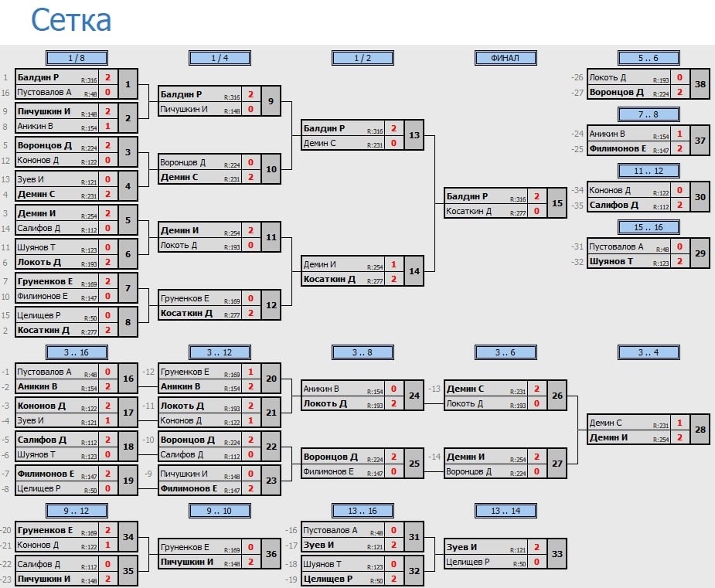Select the 15 .. 16 placement header

click(649, 227)
